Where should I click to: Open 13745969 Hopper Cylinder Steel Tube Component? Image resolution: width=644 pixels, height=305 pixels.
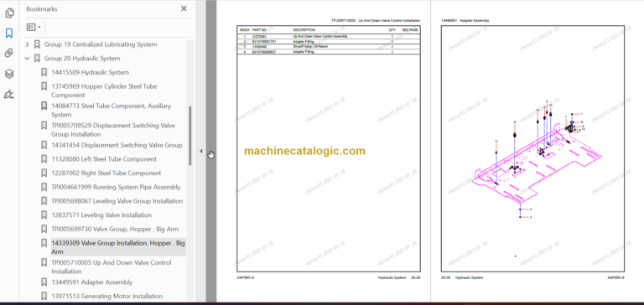tap(104, 90)
